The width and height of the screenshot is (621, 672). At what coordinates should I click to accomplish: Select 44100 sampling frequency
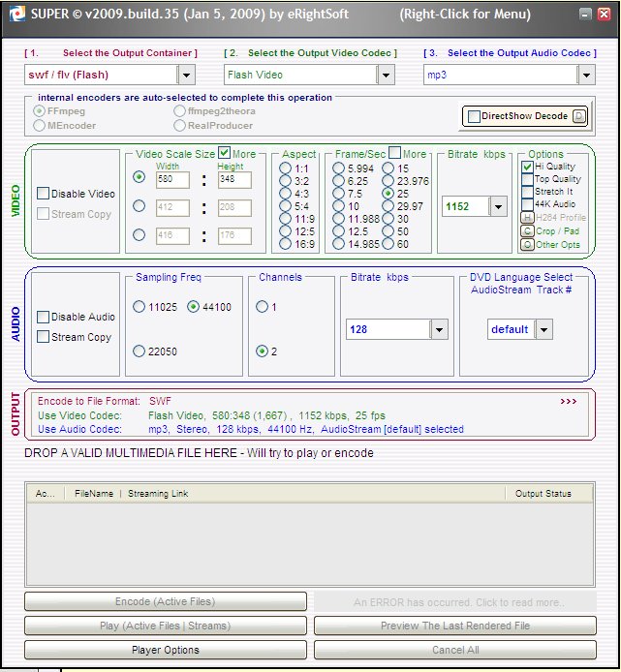click(194, 306)
